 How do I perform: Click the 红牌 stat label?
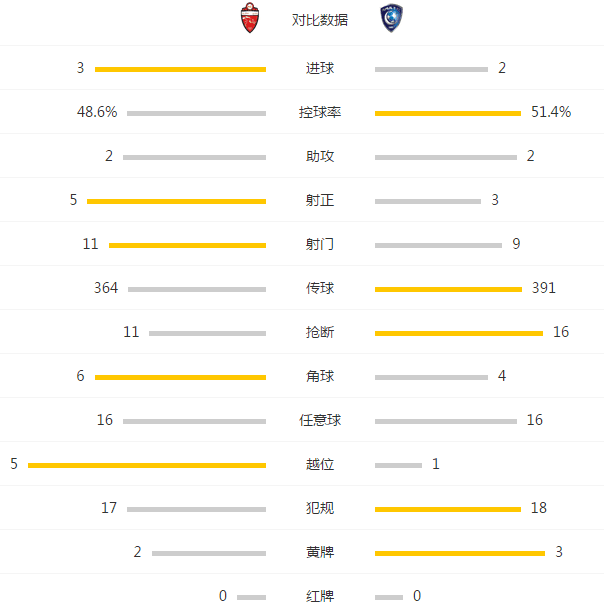pos(320,597)
